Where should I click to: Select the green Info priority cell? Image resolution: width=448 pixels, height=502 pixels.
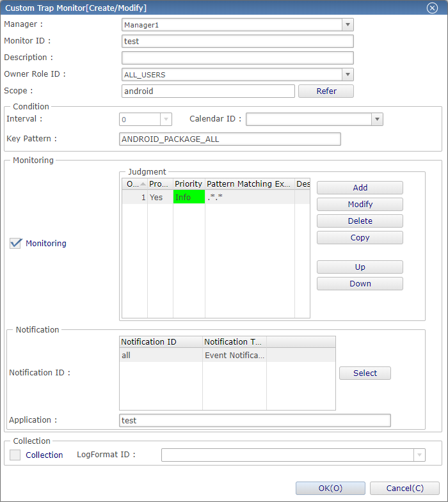(x=189, y=197)
